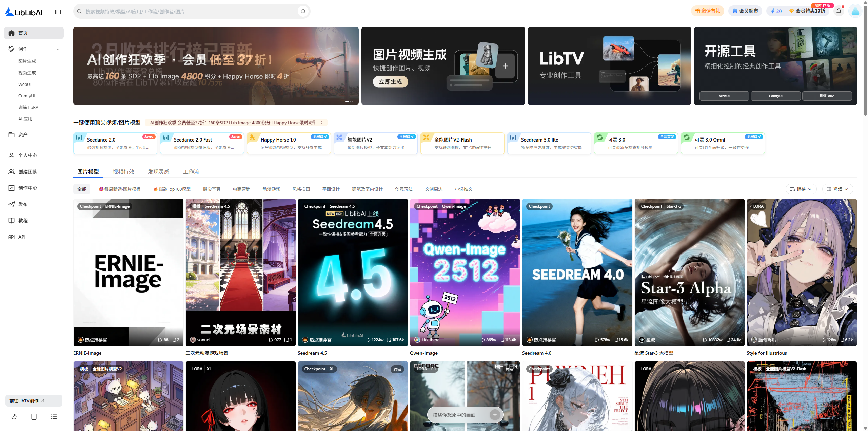The image size is (868, 431).
Task: Open ComfyUI in sidebar
Action: click(x=27, y=96)
